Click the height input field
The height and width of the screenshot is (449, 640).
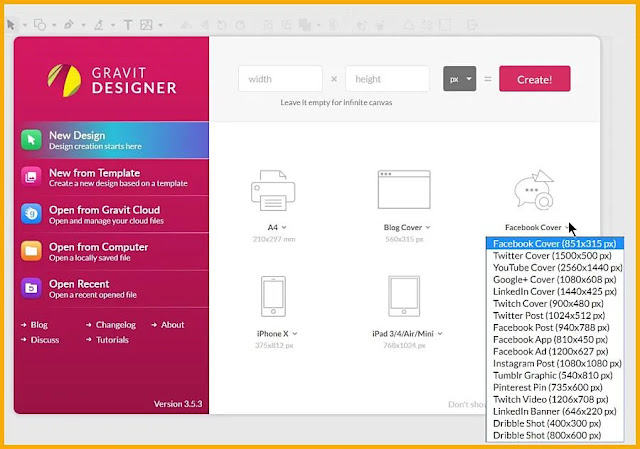coord(387,79)
